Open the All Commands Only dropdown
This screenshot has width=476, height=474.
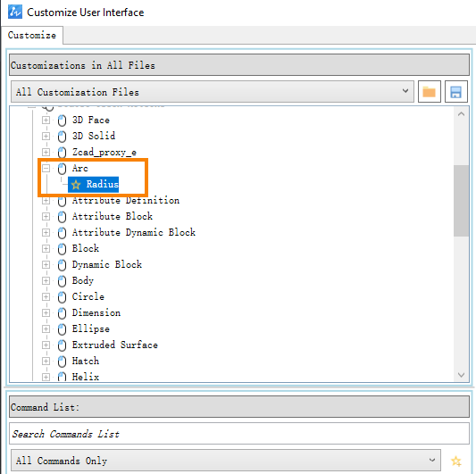226,461
